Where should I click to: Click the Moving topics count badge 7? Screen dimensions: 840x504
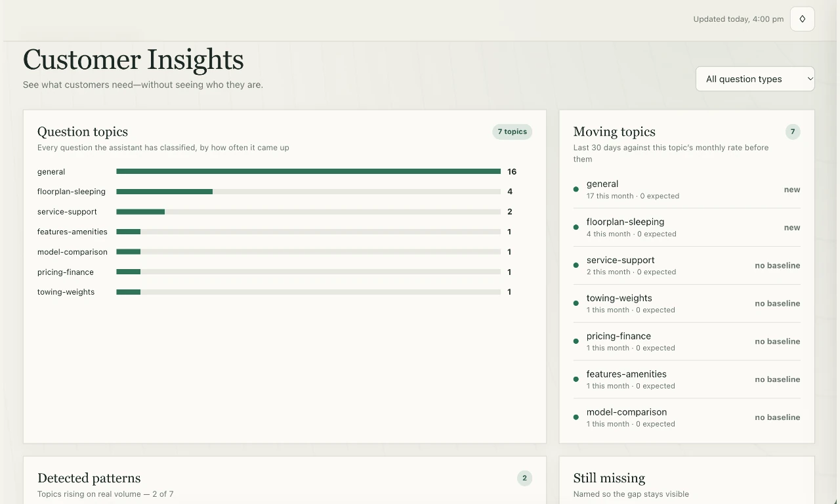coord(793,132)
